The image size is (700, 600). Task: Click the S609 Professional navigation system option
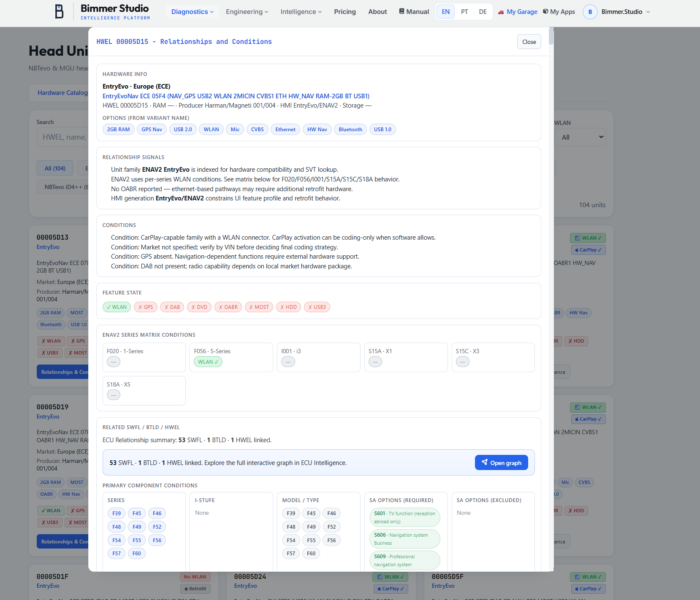404,560
